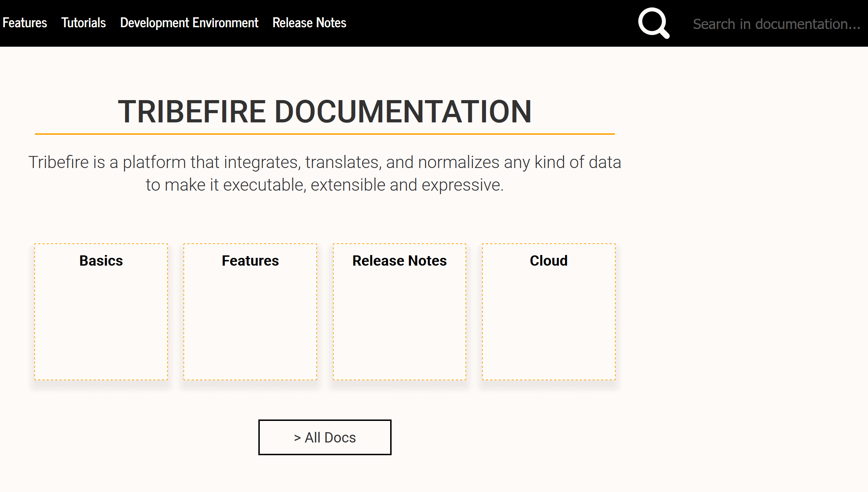Click blank area inside Release Notes card
The image size is (868, 492).
[399, 325]
